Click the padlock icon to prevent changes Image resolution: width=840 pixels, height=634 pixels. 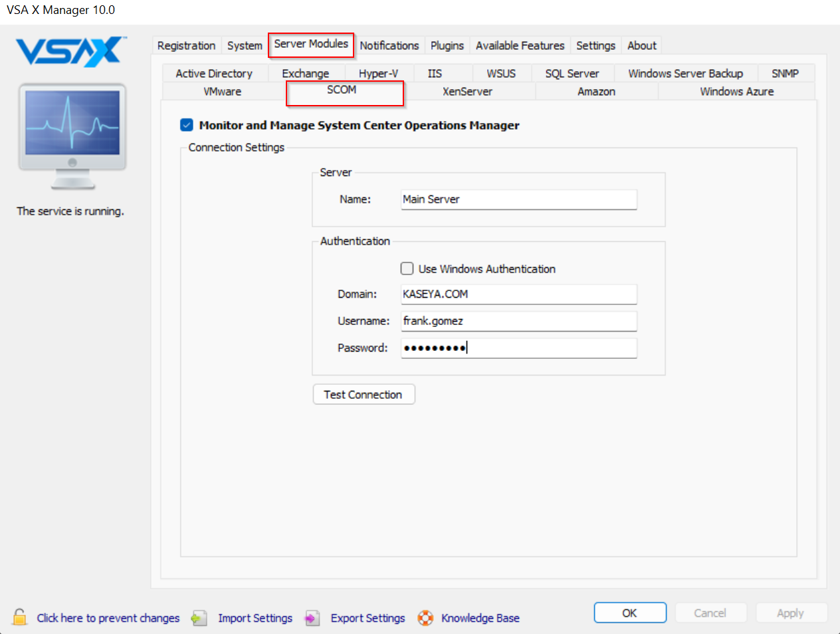click(20, 617)
